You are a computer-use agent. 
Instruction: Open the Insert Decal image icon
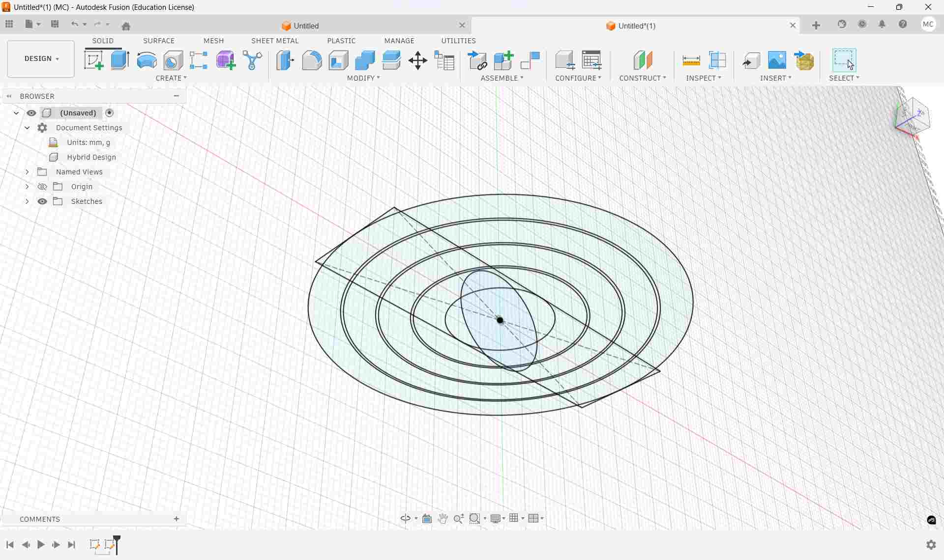point(777,60)
